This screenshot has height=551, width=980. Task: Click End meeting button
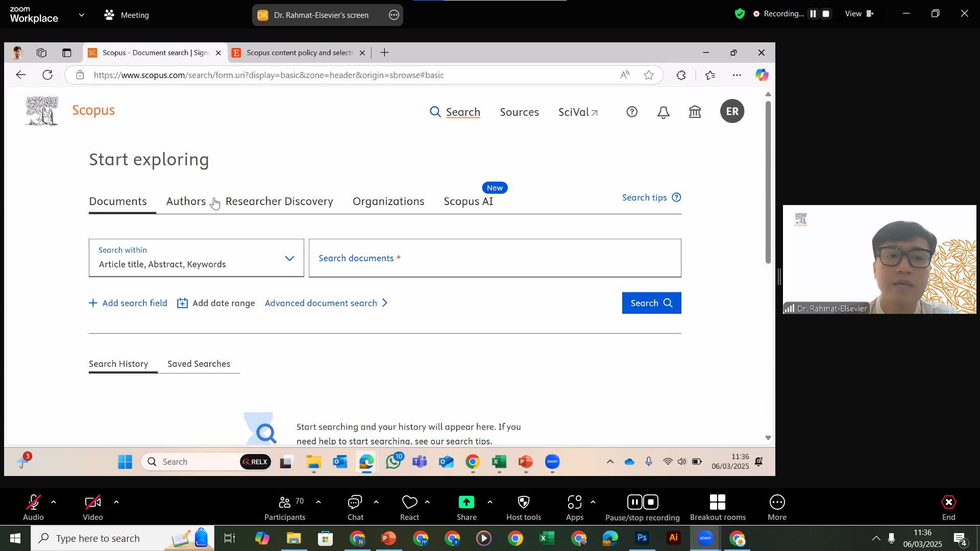[948, 508]
